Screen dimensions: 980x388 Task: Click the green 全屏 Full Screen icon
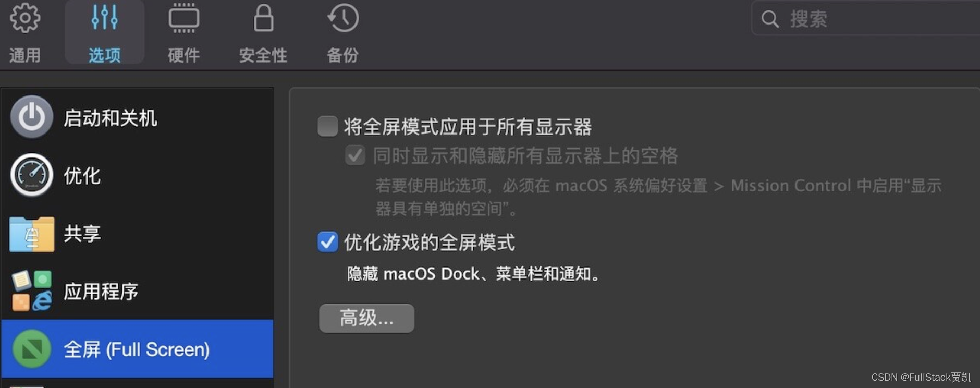tap(32, 349)
